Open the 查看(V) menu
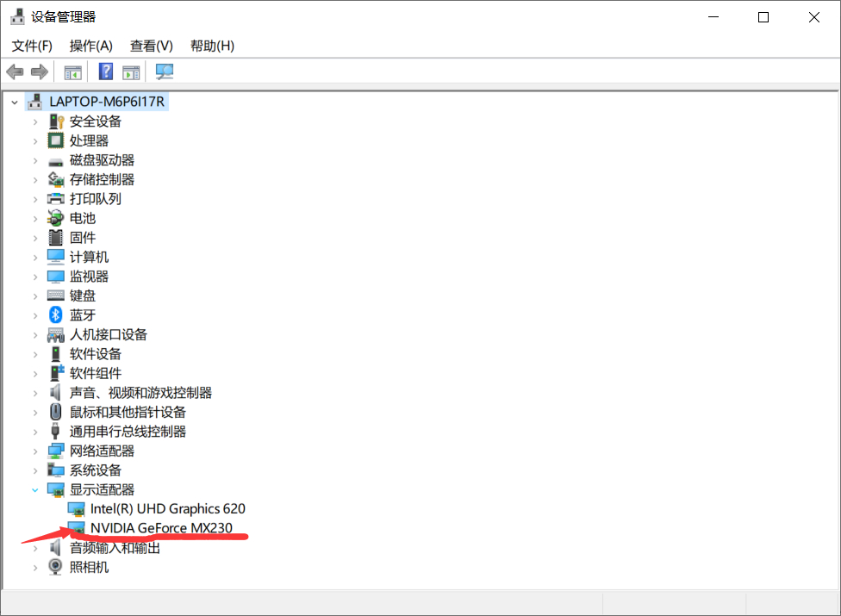This screenshot has width=841, height=616. point(152,46)
